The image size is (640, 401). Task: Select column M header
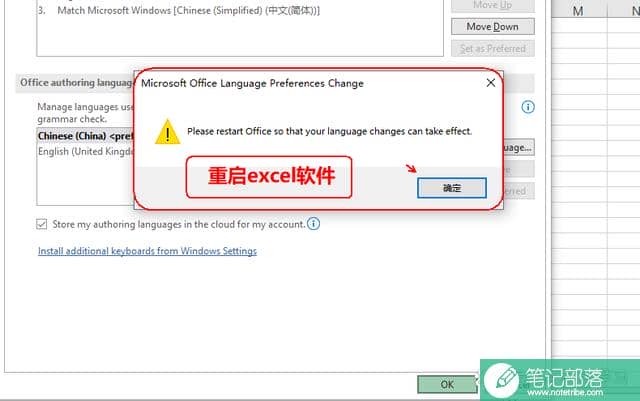(578, 11)
